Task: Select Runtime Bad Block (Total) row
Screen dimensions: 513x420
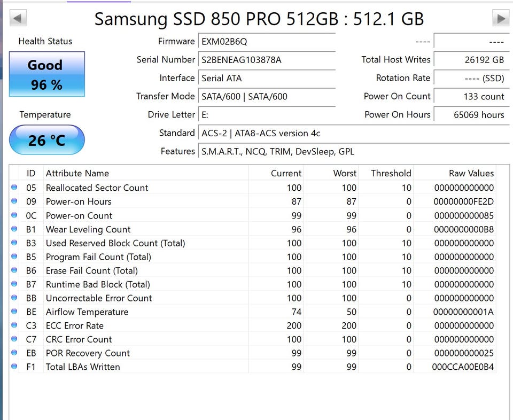Action: (x=253, y=284)
